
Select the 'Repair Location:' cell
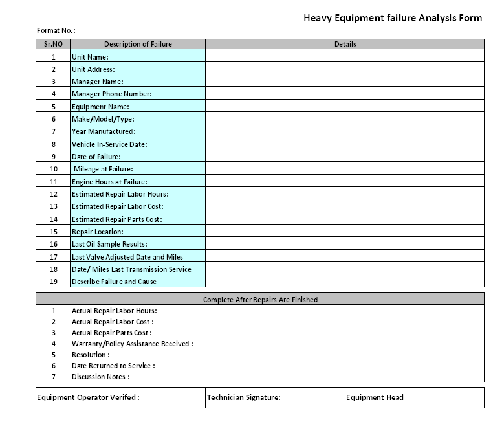(138, 230)
